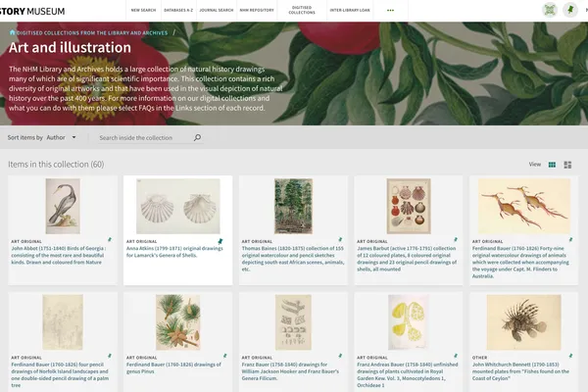The image size is (588, 392).
Task: Open Franz Bauer William Jackson Hooker link
Action: coord(290,371)
